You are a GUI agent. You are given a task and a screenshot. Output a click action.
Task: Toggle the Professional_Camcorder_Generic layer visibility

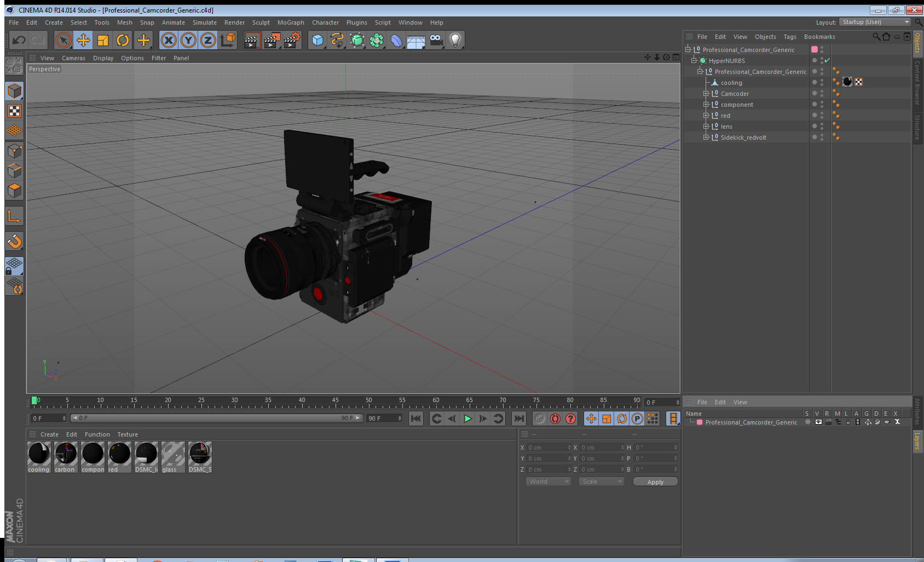[x=818, y=422]
